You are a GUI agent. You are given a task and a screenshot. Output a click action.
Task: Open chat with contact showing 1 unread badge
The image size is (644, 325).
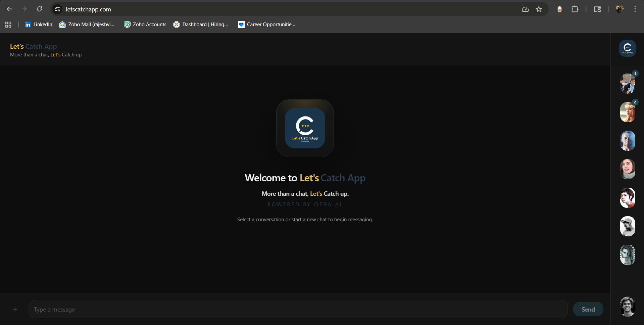click(628, 84)
